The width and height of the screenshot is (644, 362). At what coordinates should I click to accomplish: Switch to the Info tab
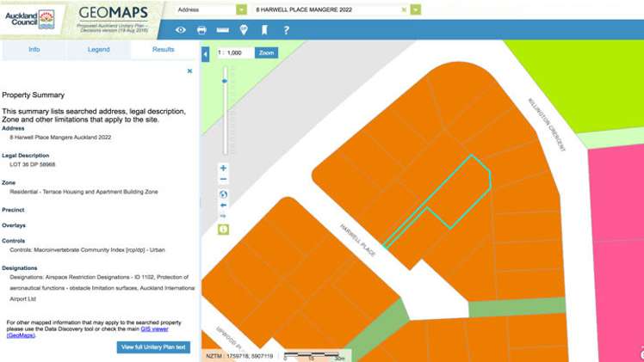[34, 50]
